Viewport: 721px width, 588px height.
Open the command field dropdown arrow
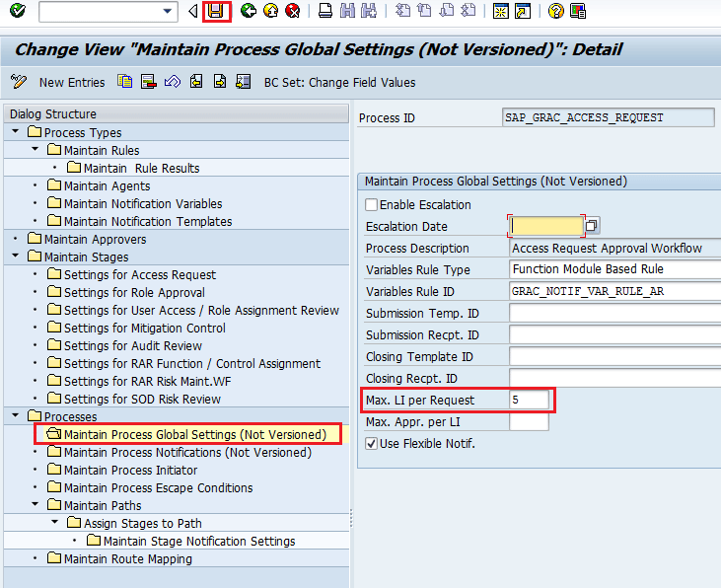tap(168, 12)
